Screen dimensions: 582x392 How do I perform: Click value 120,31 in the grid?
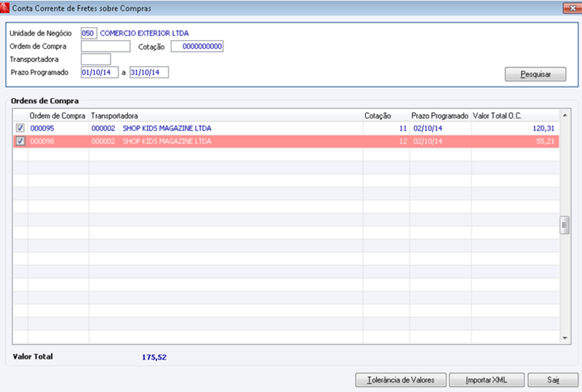click(x=543, y=129)
